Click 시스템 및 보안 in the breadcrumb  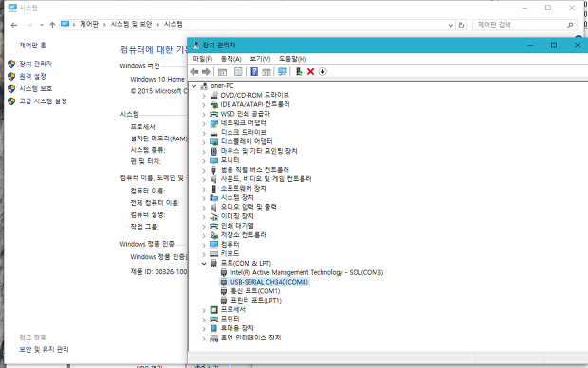131,25
